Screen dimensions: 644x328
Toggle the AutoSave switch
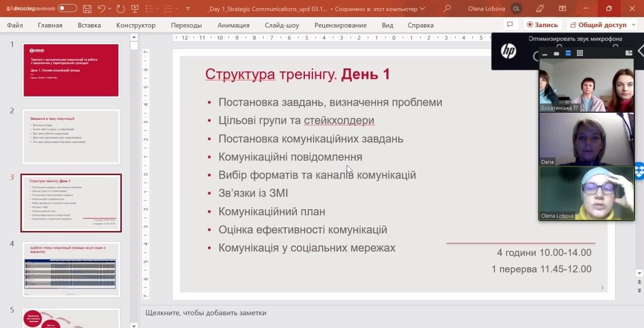tap(67, 9)
